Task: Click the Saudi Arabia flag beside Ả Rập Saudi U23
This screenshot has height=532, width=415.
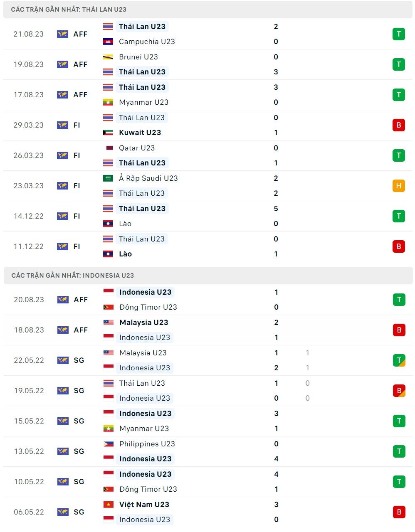Action: click(x=109, y=178)
